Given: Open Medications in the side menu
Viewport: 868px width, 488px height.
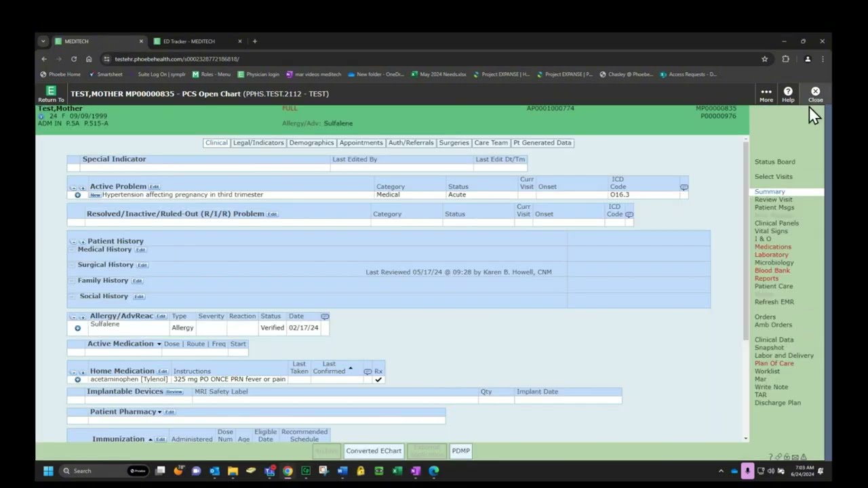Looking at the screenshot, I should 773,247.
